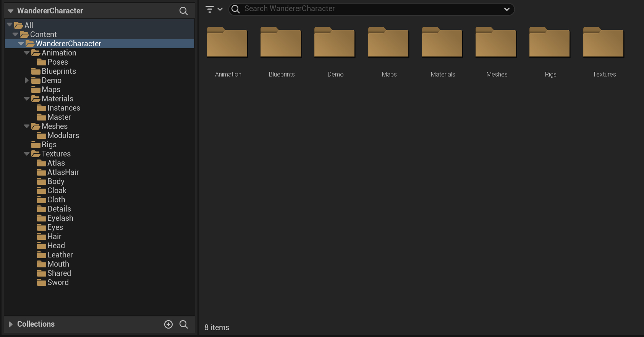Select Cloth folder in tree
Image resolution: width=644 pixels, height=337 pixels.
tap(51, 200)
